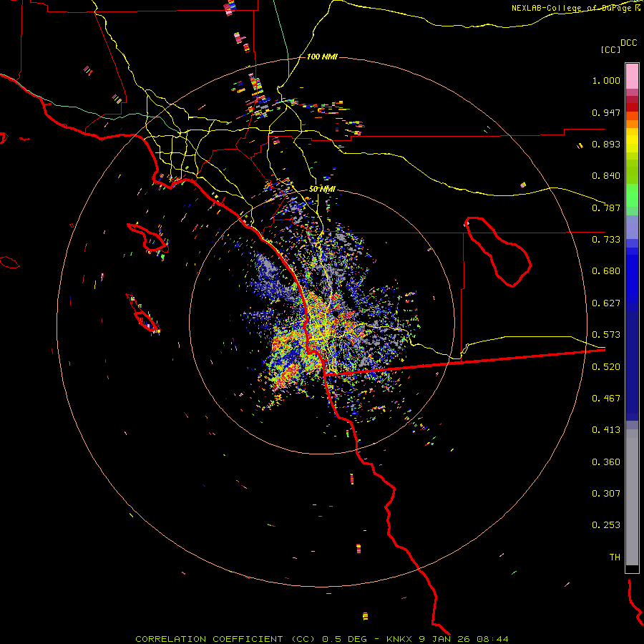Click the 0.893 legend value
Screen dimensions: 644x644
point(606,144)
